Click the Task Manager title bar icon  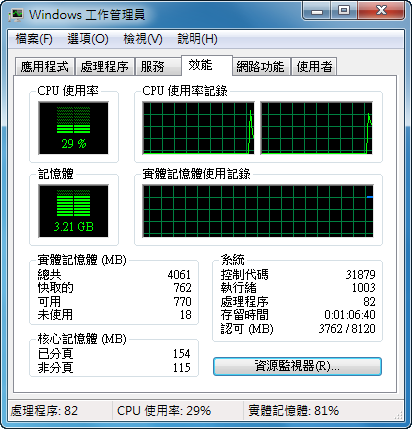[x=16, y=15]
